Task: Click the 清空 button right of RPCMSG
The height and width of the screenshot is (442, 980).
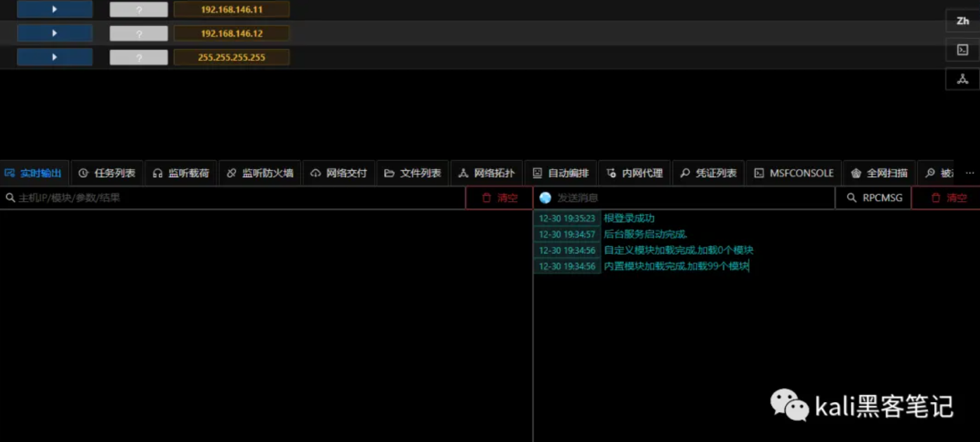Action: pos(946,198)
